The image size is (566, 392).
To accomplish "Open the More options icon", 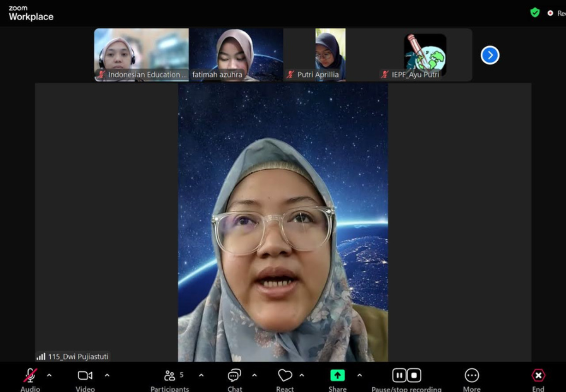I will coord(471,376).
